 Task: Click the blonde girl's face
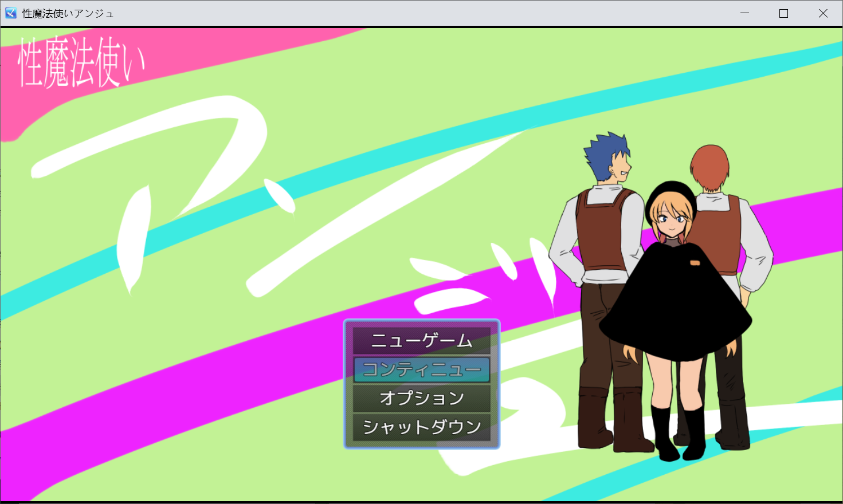[672, 220]
